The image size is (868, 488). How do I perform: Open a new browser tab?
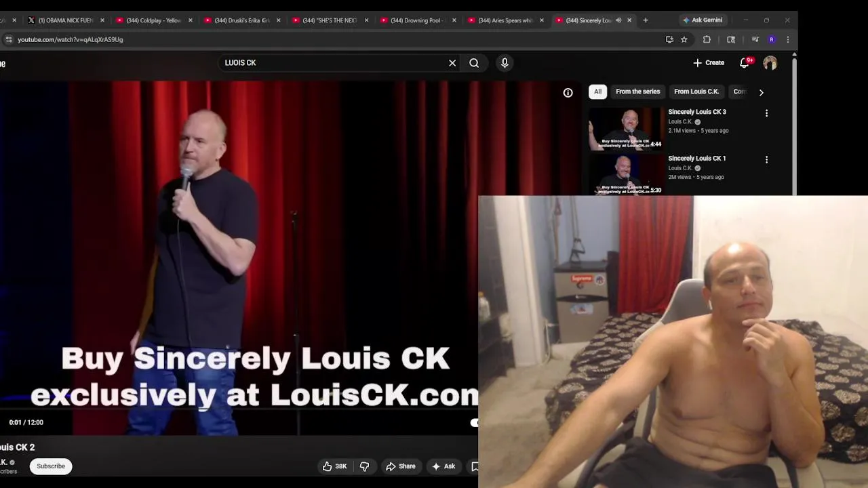[646, 20]
